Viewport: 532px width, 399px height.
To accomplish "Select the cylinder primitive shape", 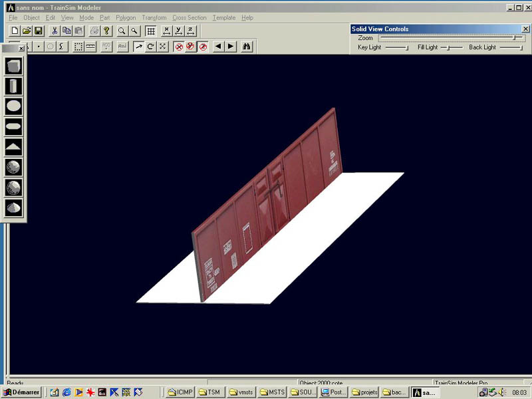I will (x=13, y=86).
